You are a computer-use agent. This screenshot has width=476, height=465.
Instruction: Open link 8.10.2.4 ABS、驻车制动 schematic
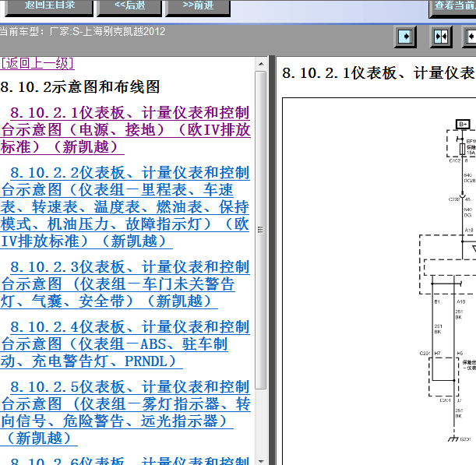click(x=125, y=344)
